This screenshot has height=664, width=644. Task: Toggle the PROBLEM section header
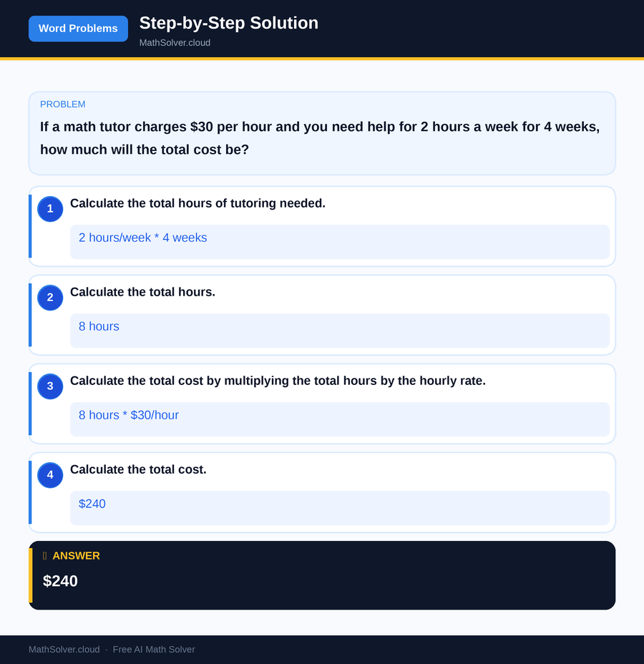(x=62, y=104)
